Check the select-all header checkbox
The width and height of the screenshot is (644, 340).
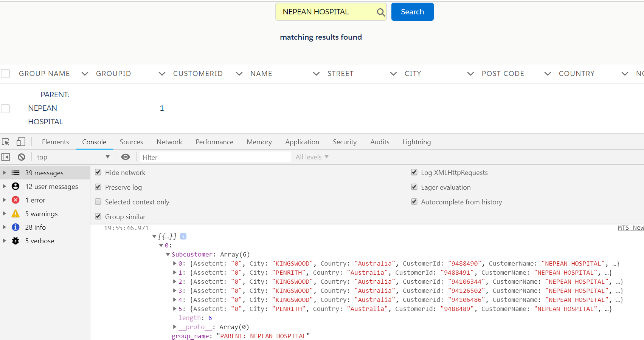click(5, 74)
